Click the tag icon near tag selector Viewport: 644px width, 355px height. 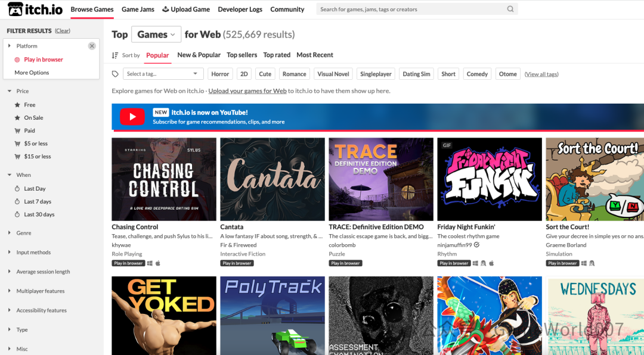tap(115, 74)
